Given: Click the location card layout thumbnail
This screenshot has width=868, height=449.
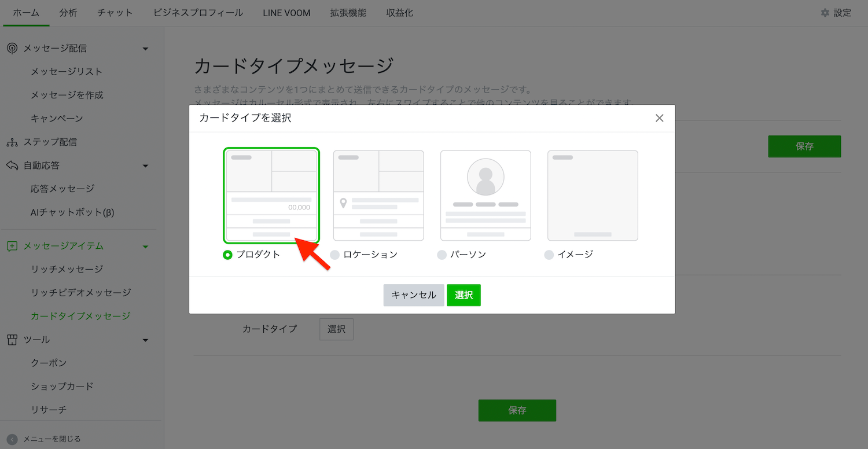Looking at the screenshot, I should click(378, 196).
